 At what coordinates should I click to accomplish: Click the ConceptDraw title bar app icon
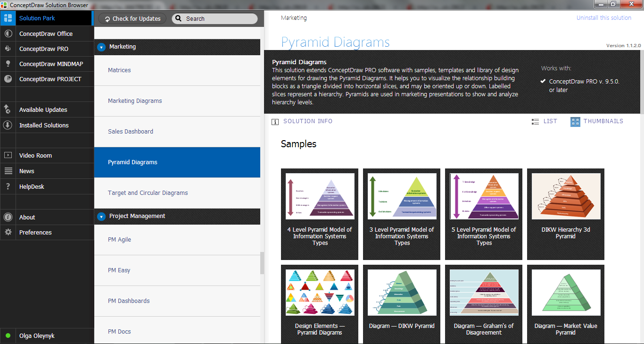tap(4, 5)
